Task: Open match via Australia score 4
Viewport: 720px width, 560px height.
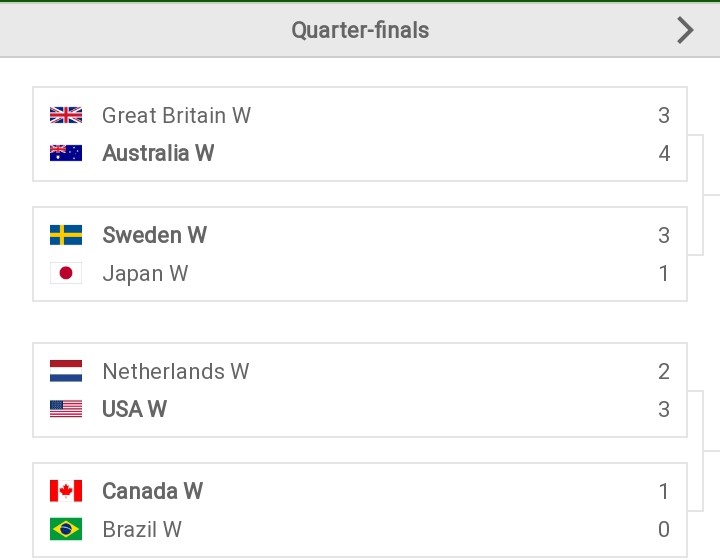Action: tap(664, 153)
